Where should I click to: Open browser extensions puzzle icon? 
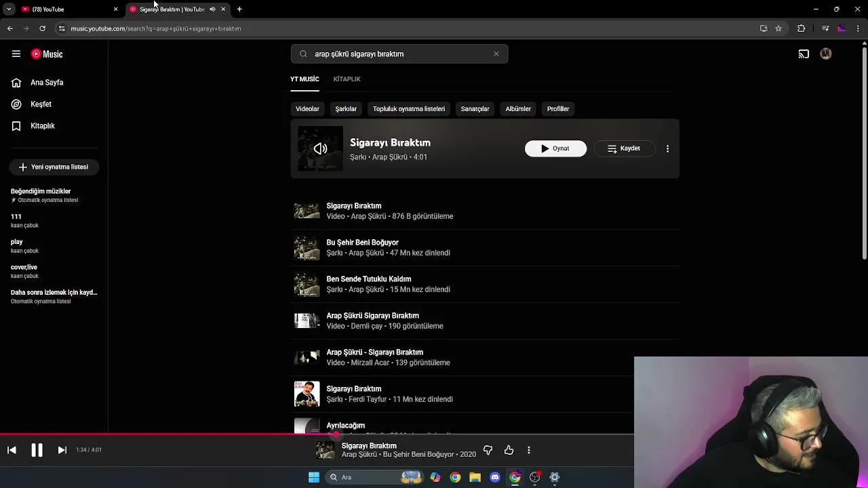tap(802, 28)
